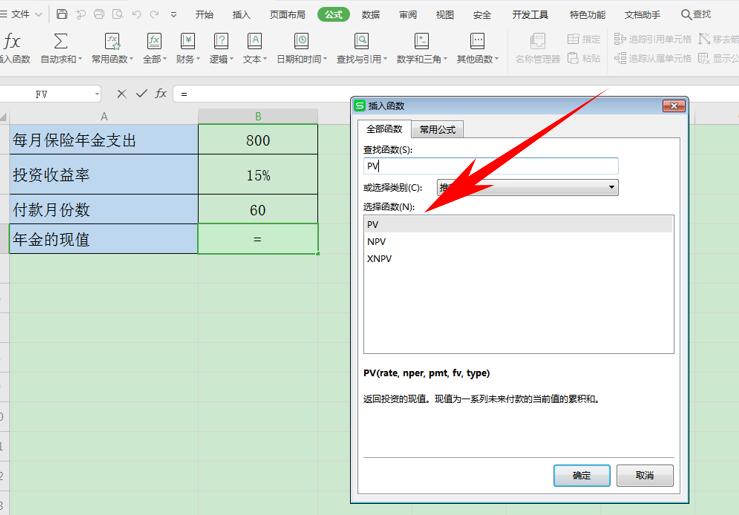Screen dimensions: 739x515
Task: Click the Name Manager (名称管理器) icon
Action: pos(537,41)
